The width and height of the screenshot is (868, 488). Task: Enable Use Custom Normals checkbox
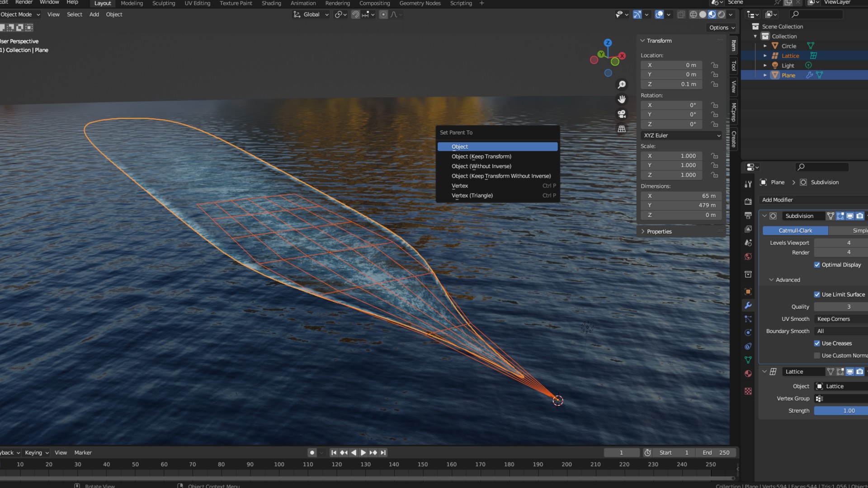817,356
